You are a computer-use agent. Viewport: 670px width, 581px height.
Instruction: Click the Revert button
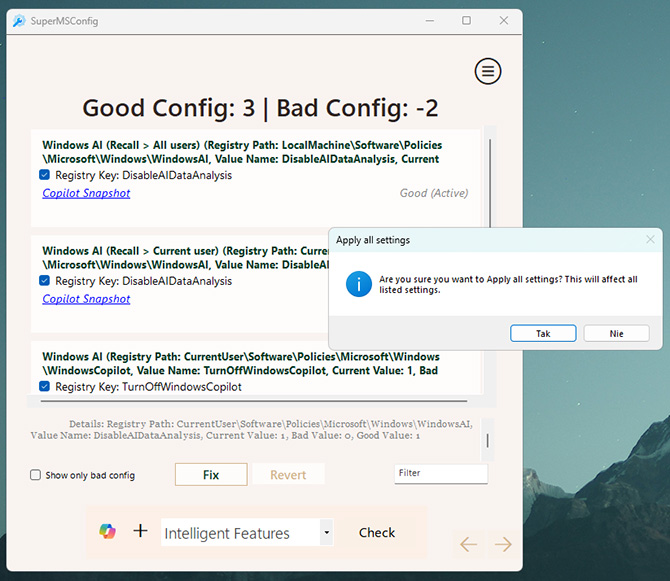tap(288, 475)
